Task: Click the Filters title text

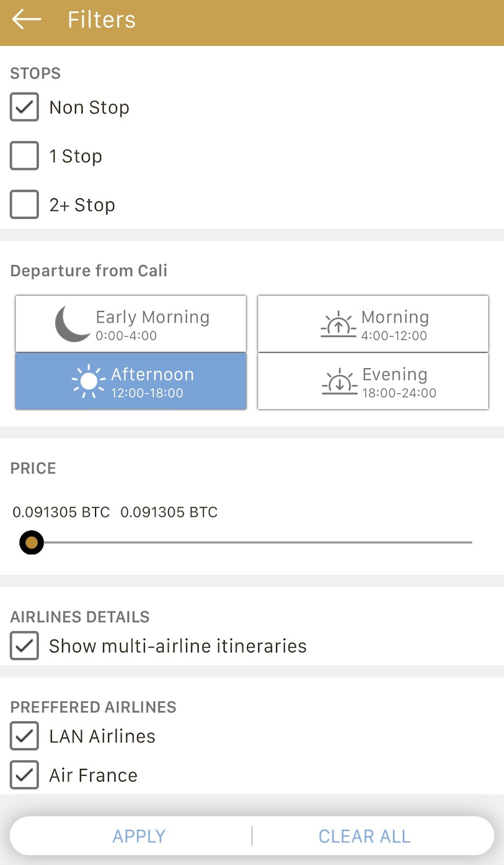Action: click(102, 19)
